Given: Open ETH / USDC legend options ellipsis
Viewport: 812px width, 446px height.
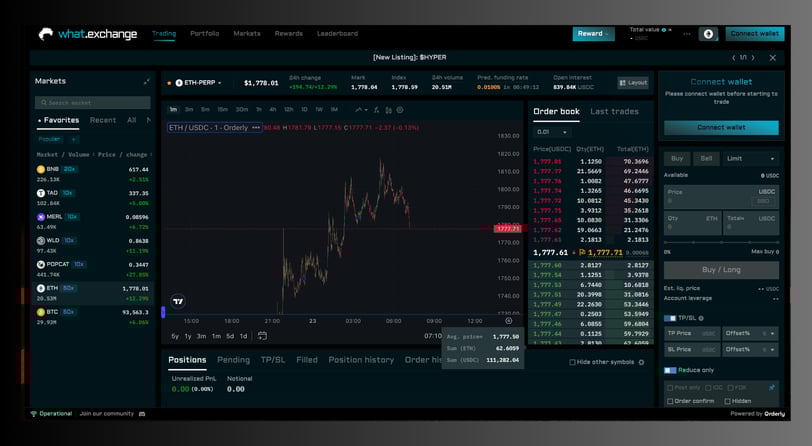Looking at the screenshot, I should tap(256, 127).
